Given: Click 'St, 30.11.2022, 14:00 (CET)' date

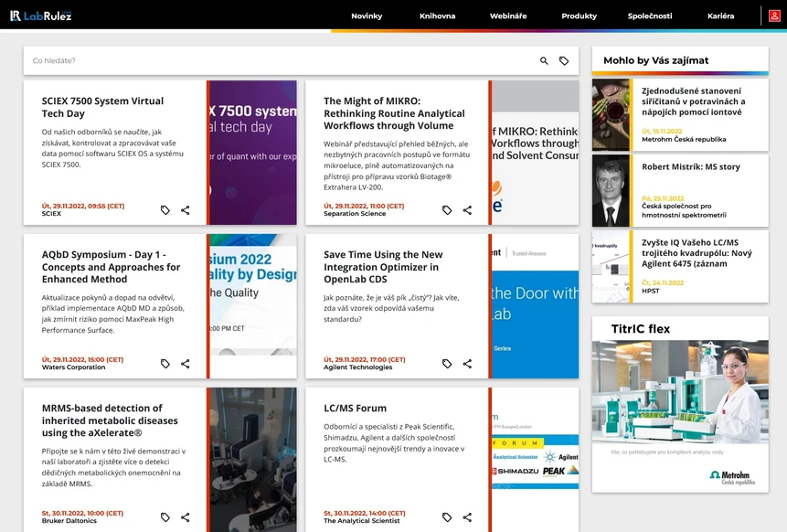Looking at the screenshot, I should [x=365, y=513].
